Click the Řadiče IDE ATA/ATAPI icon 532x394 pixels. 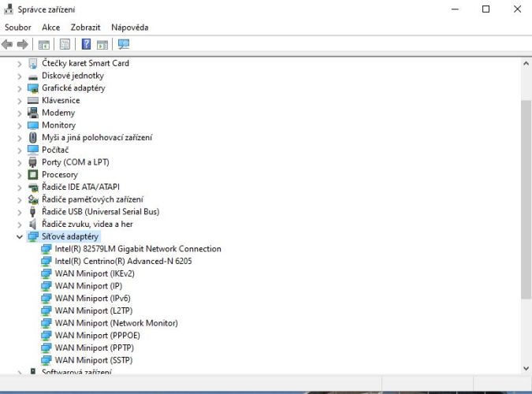click(x=33, y=188)
